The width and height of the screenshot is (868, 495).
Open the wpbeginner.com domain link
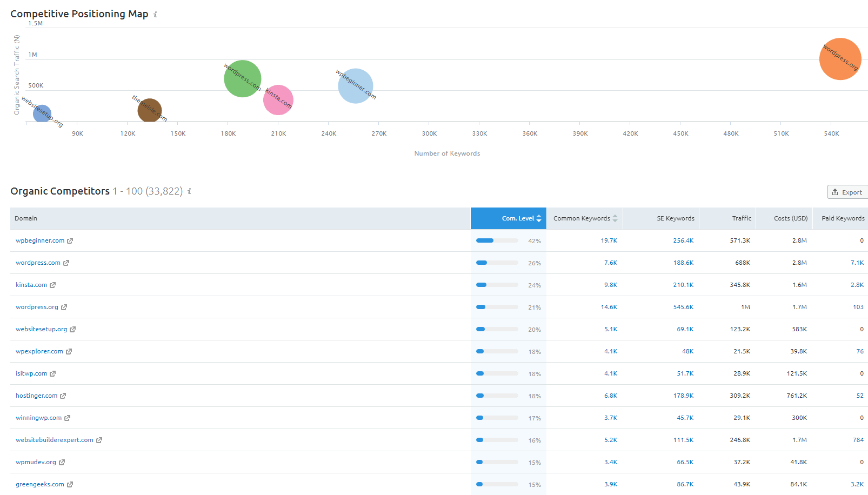40,240
